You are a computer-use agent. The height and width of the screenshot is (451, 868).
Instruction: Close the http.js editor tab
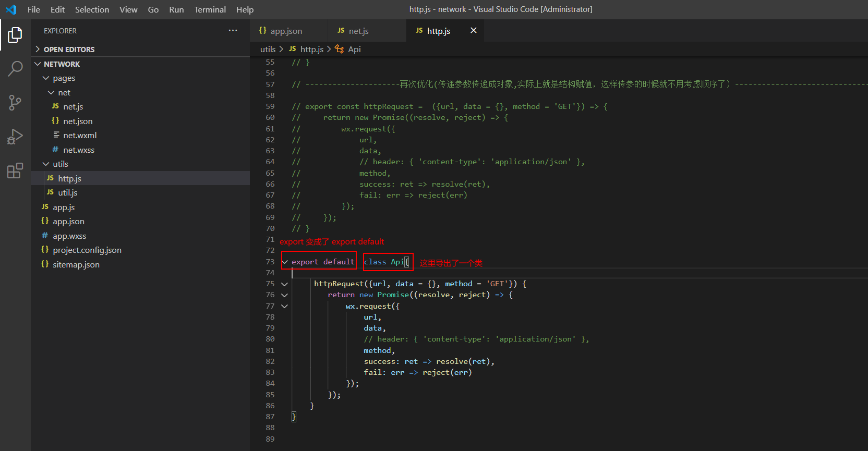pyautogui.click(x=474, y=31)
